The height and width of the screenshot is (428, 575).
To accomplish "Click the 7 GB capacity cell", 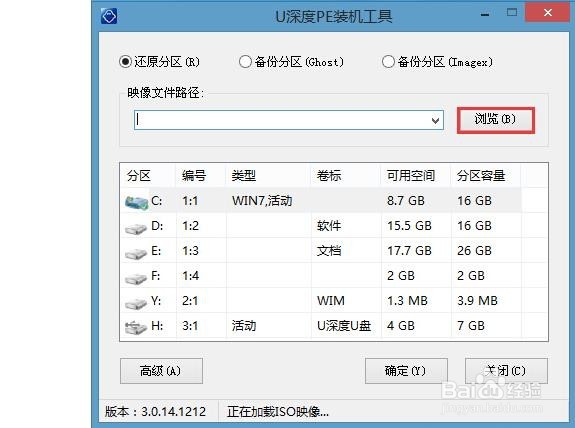I will pyautogui.click(x=471, y=326).
